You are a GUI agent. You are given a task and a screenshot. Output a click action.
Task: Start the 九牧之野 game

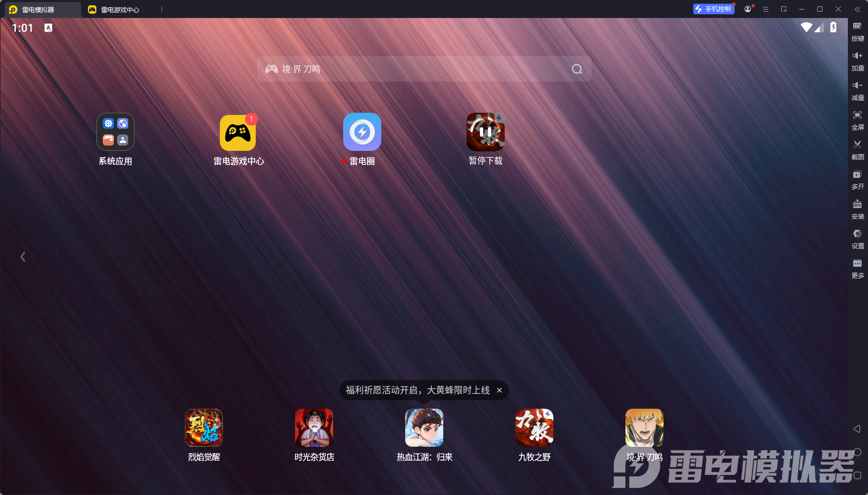click(534, 428)
